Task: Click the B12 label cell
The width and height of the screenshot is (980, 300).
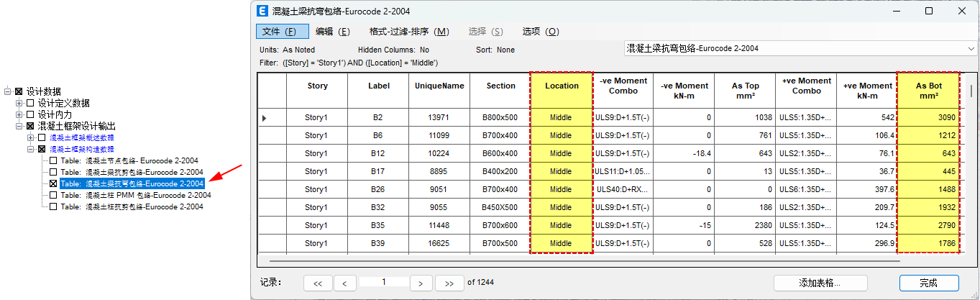Action: click(377, 153)
